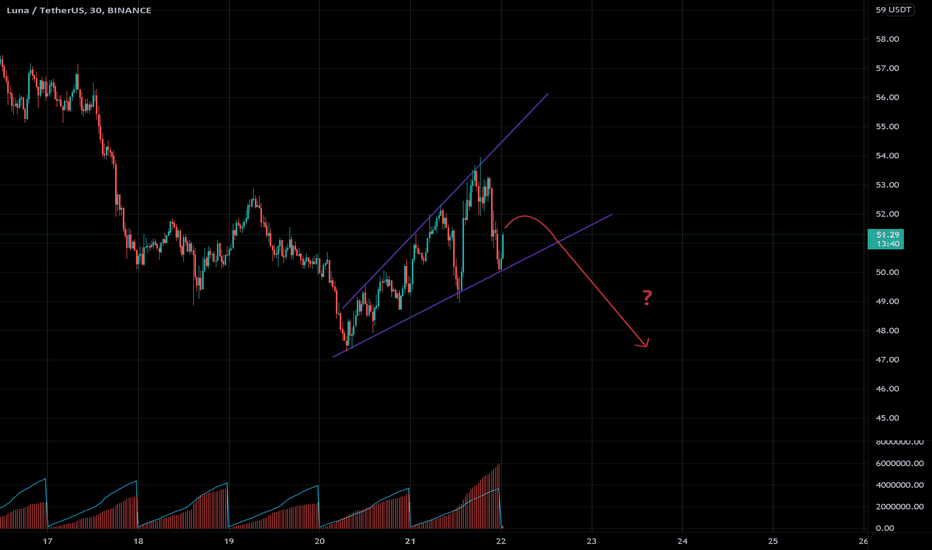Select the lower purple support trendline

coord(473,285)
